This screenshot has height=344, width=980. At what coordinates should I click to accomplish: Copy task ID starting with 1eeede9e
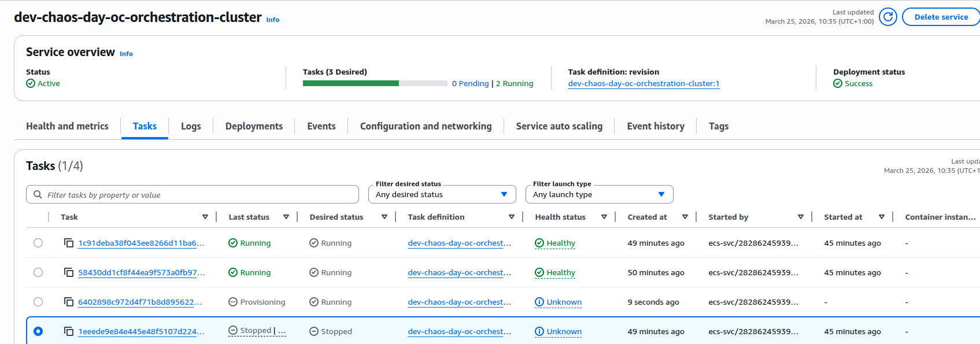click(69, 331)
